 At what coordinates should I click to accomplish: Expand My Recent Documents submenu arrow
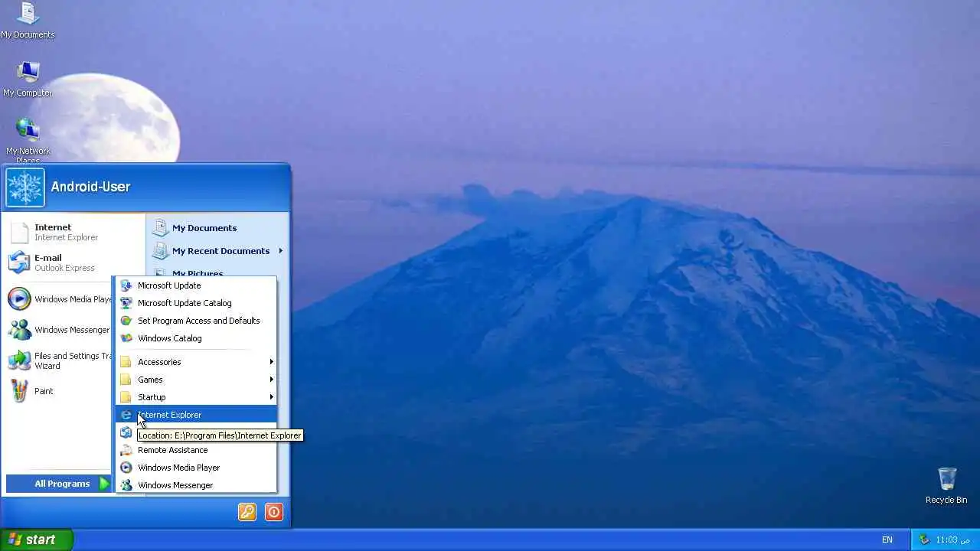coord(281,250)
